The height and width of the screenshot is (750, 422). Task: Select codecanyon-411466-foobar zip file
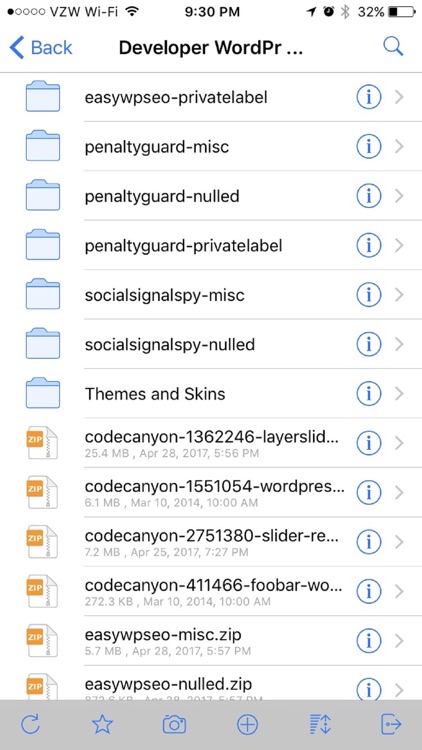coord(211,592)
